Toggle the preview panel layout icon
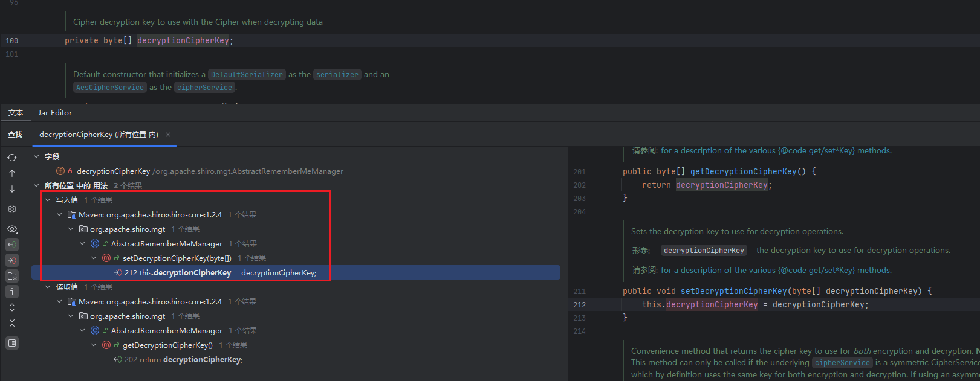 tap(12, 343)
